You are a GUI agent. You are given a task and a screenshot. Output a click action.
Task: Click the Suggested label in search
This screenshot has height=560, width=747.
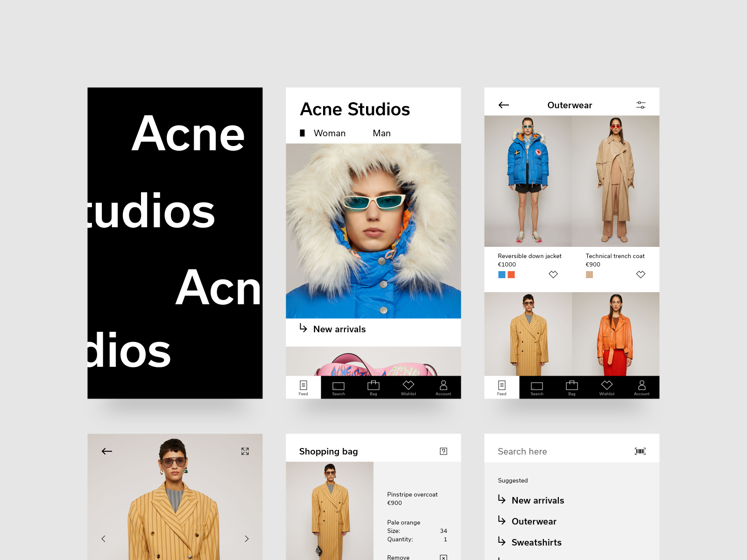click(513, 481)
